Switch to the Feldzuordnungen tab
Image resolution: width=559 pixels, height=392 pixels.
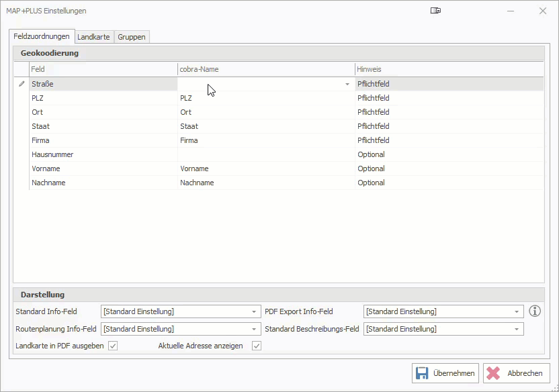[x=42, y=36]
